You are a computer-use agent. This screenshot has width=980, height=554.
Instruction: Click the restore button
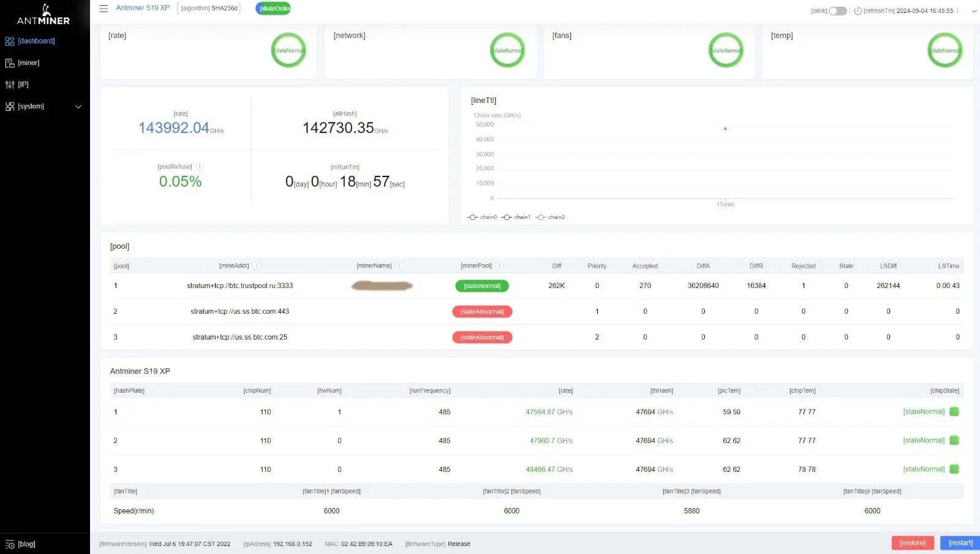point(913,543)
